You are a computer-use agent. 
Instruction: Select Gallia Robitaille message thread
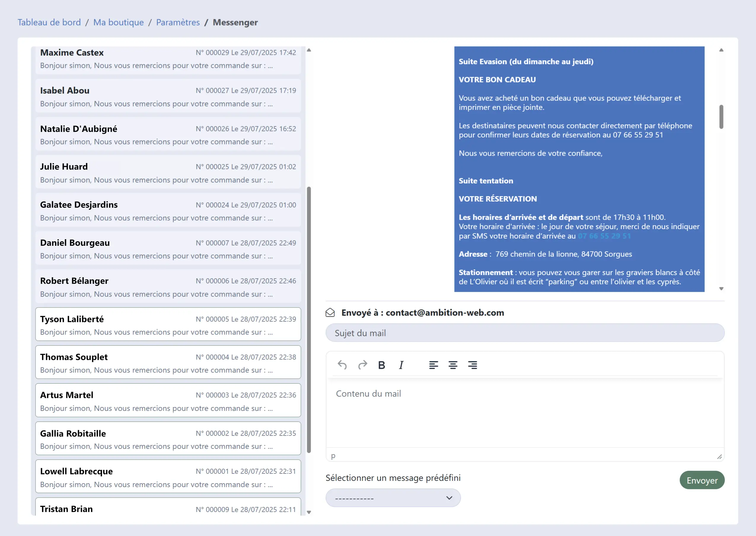168,439
